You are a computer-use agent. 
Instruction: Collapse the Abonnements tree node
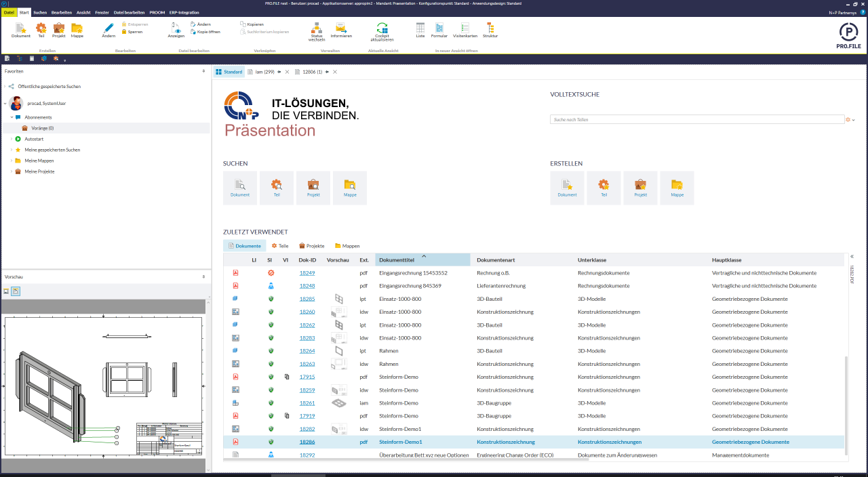click(11, 117)
